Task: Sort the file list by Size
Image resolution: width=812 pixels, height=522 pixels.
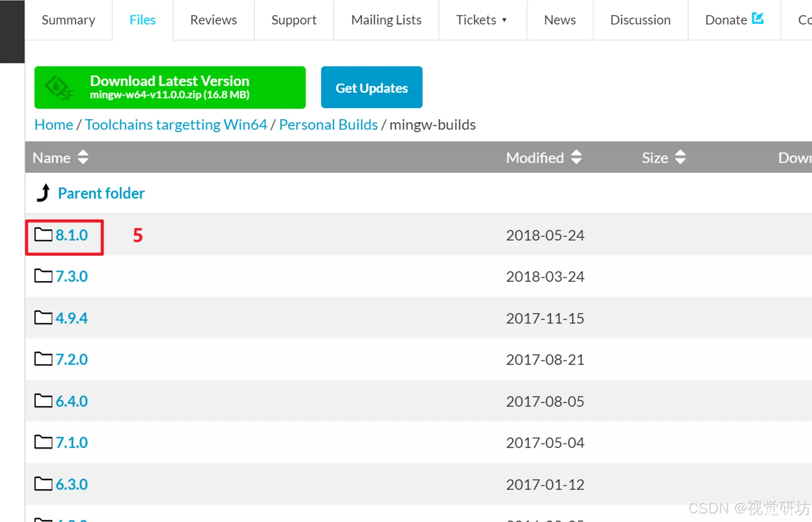Action: pyautogui.click(x=680, y=157)
